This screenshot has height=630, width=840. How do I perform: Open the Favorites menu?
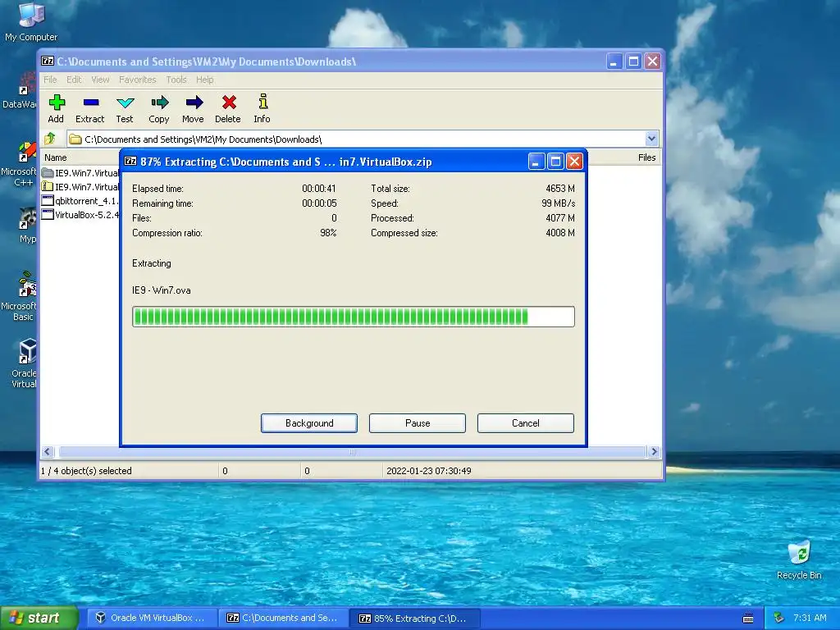[138, 80]
